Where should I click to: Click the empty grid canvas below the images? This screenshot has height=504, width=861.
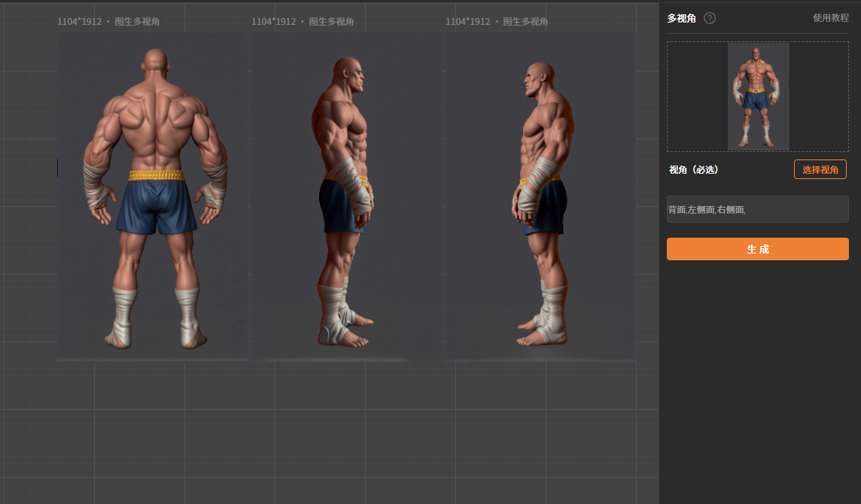(330, 433)
